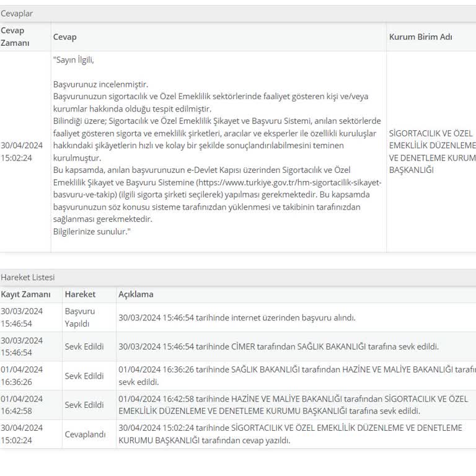Select the Cevap column header
This screenshot has width=476, height=476.
pos(64,37)
